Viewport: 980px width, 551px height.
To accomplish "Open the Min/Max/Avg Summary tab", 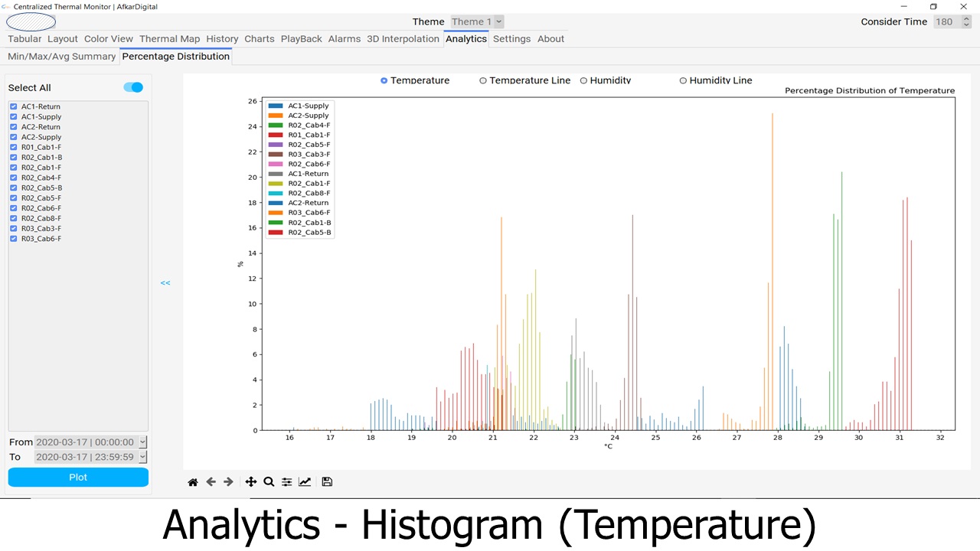I will (61, 57).
